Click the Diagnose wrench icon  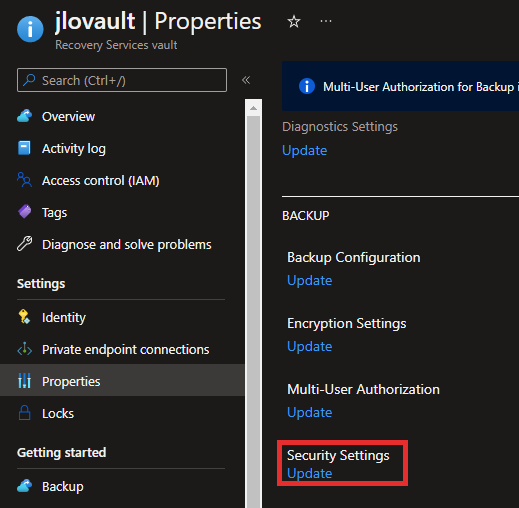tap(25, 244)
